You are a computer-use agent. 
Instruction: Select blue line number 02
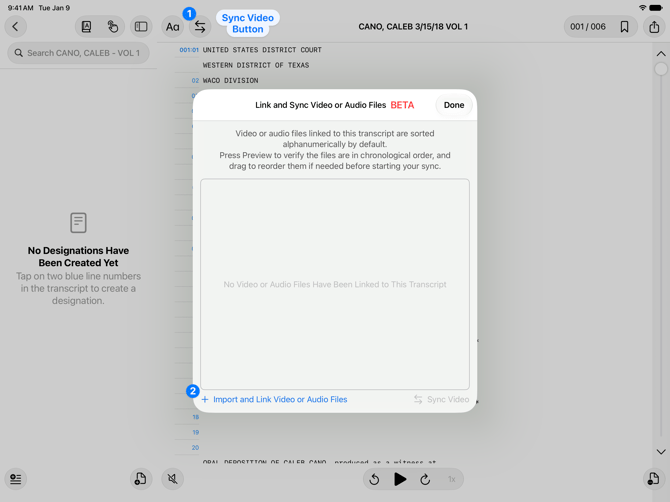(195, 80)
